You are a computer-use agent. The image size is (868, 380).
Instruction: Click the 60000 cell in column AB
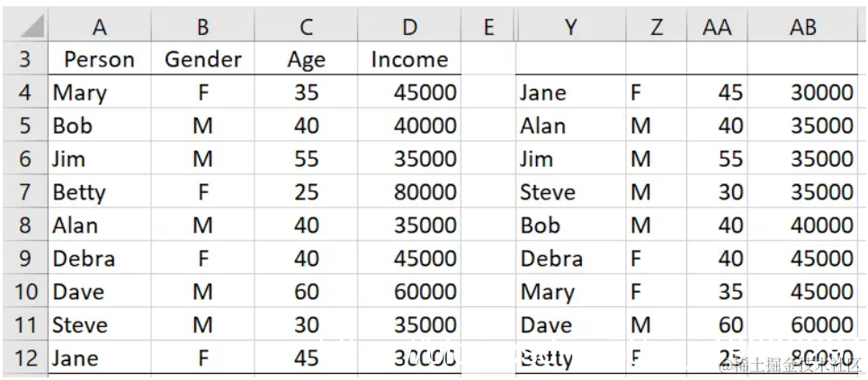tap(802, 324)
